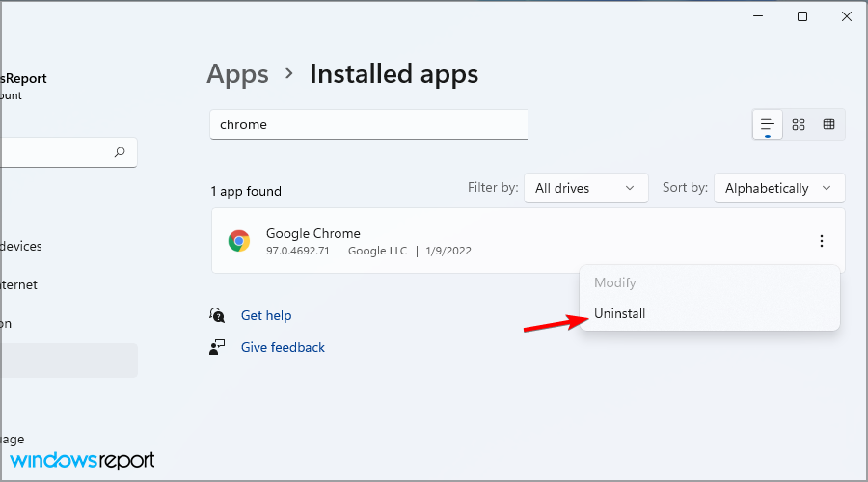This screenshot has height=482, width=868.
Task: Choose Uninstall from the context menu
Action: pyautogui.click(x=619, y=313)
